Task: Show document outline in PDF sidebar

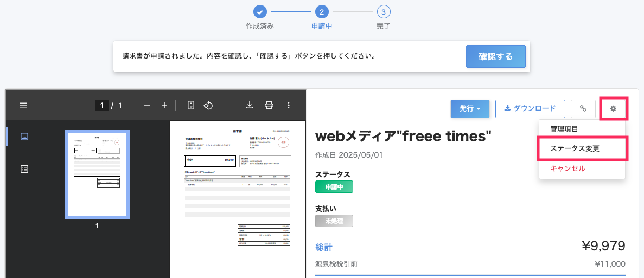Action: point(24,169)
